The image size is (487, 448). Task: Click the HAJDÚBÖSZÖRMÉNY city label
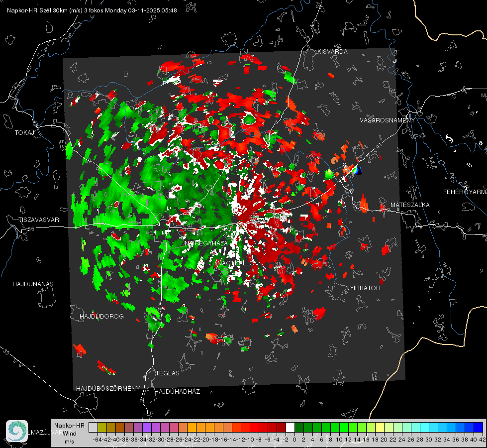point(108,388)
